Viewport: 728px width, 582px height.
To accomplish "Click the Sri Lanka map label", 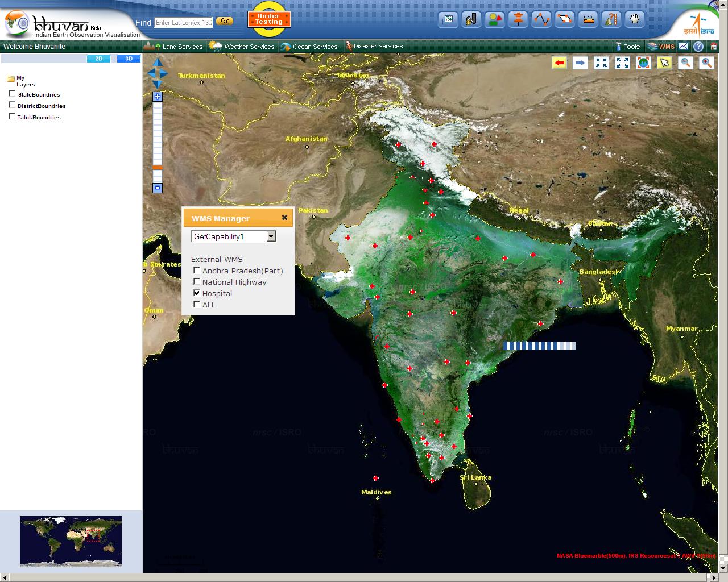I will (476, 477).
